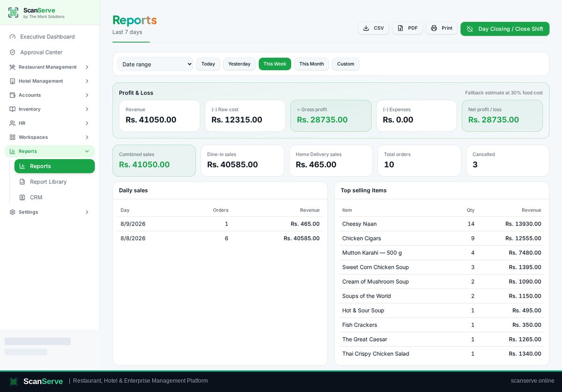Viewport: 562px width, 392px height.
Task: Click the Report Library document icon
Action: click(x=22, y=182)
